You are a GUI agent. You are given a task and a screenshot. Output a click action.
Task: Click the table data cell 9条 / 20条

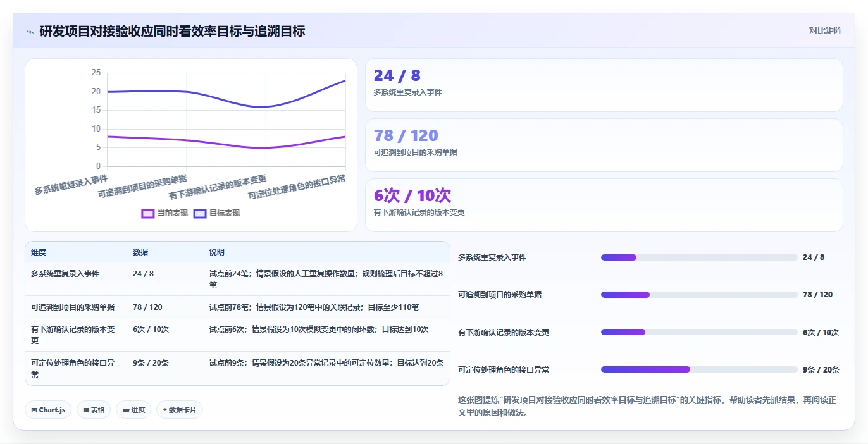click(x=151, y=363)
